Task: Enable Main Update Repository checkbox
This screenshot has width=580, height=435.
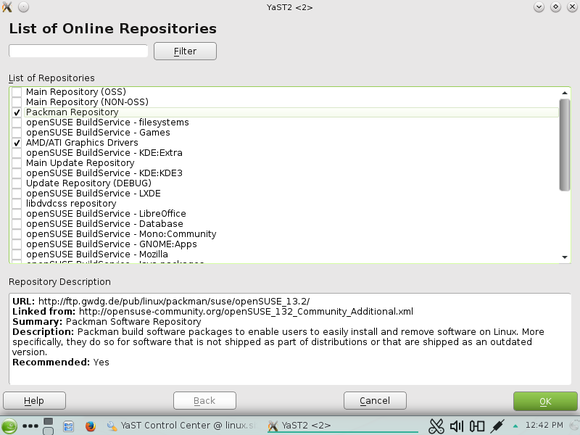Action: coord(17,163)
